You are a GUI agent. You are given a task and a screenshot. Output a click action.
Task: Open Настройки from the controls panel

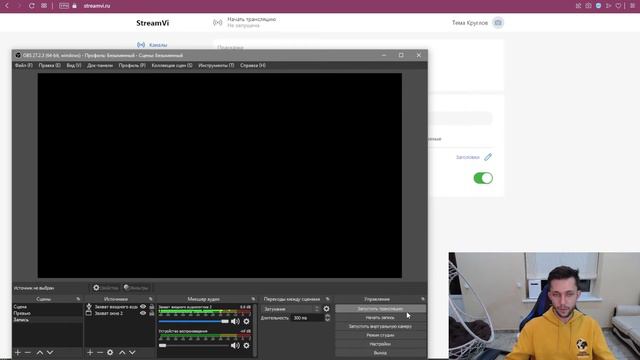(x=380, y=344)
